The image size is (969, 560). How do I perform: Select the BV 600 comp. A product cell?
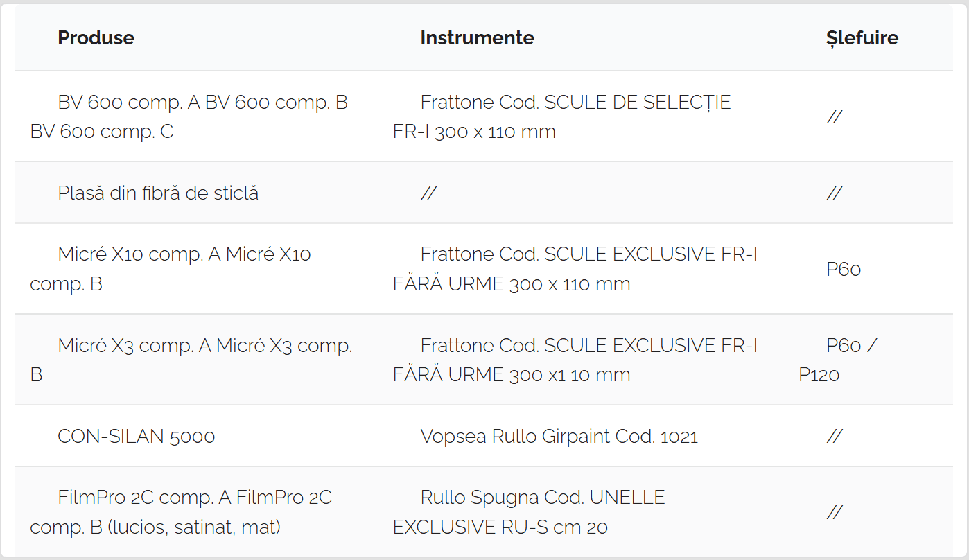(189, 116)
